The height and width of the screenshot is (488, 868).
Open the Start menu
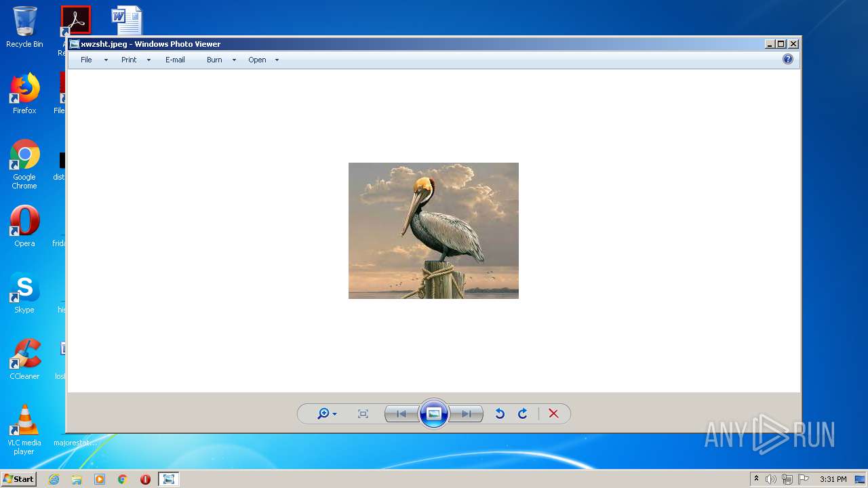18,479
